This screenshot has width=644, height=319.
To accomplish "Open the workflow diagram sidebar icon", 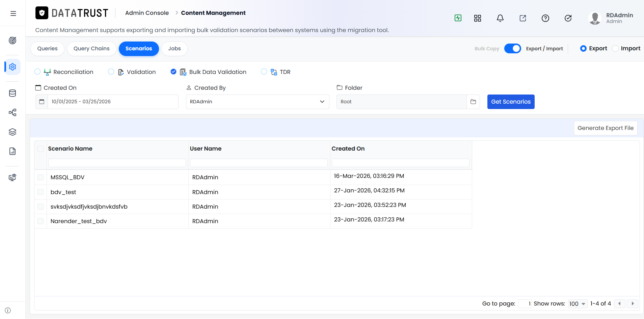I will [12, 112].
